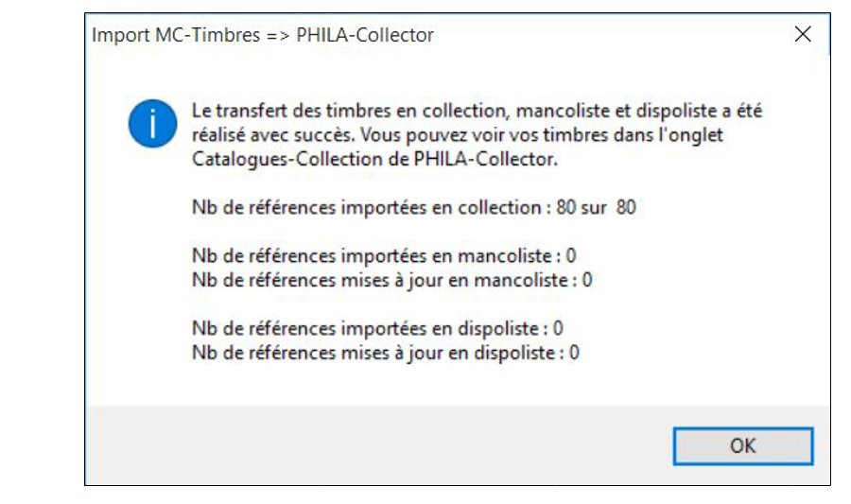Image resolution: width=851 pixels, height=504 pixels.
Task: Click 'PHILA-Collector' in the window title
Action: pyautogui.click(x=365, y=35)
